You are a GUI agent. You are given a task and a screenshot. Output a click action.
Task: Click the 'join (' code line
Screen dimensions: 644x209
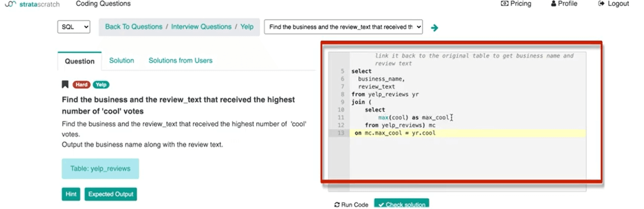tap(361, 102)
